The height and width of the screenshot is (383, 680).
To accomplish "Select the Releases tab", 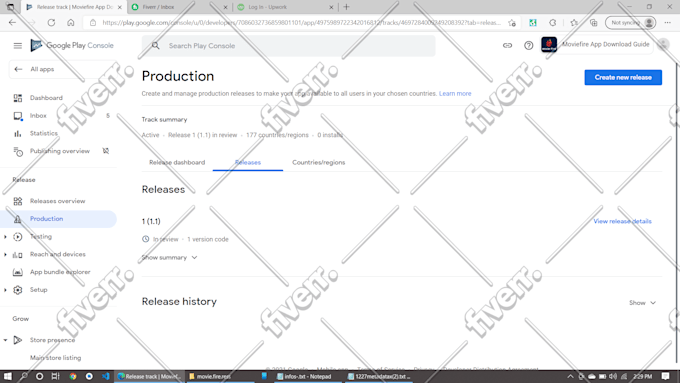I will [x=248, y=162].
